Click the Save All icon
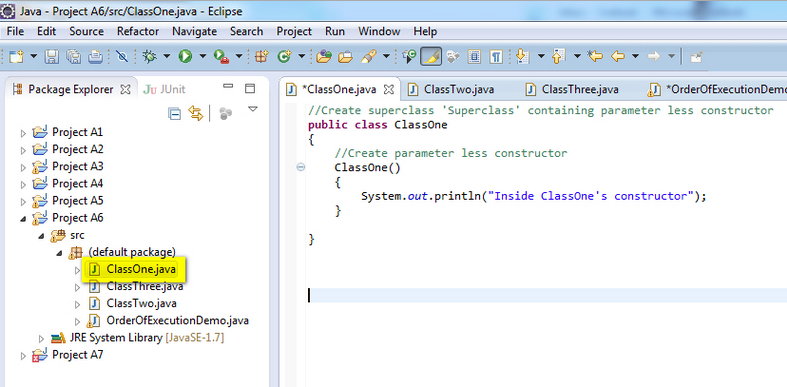 73,57
